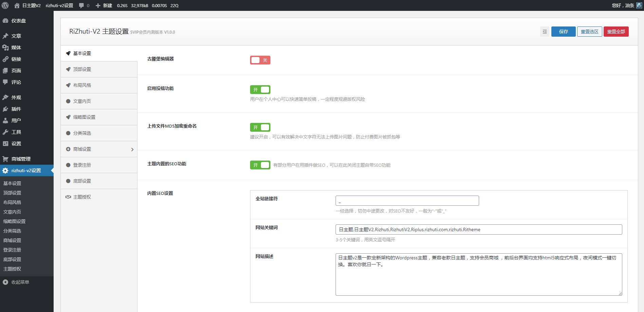Click the rocket icon beside 布局风格 tab
The width and height of the screenshot is (644, 312).
click(x=68, y=85)
